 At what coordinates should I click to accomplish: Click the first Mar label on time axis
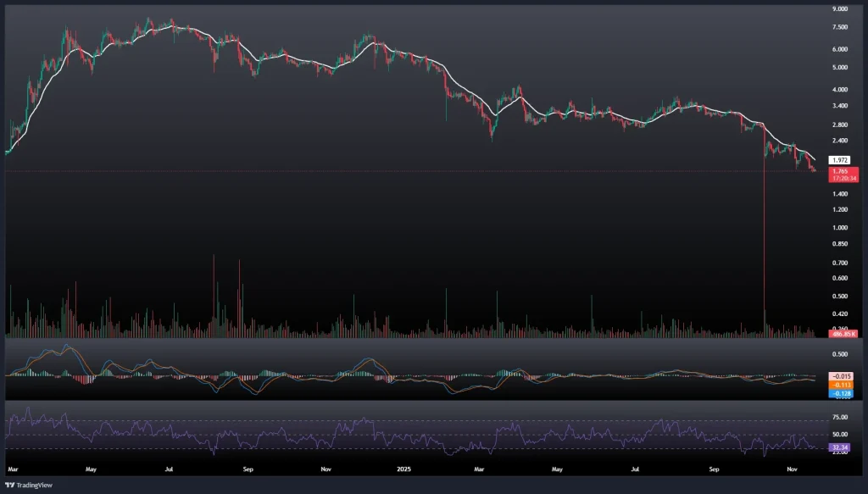[13, 468]
